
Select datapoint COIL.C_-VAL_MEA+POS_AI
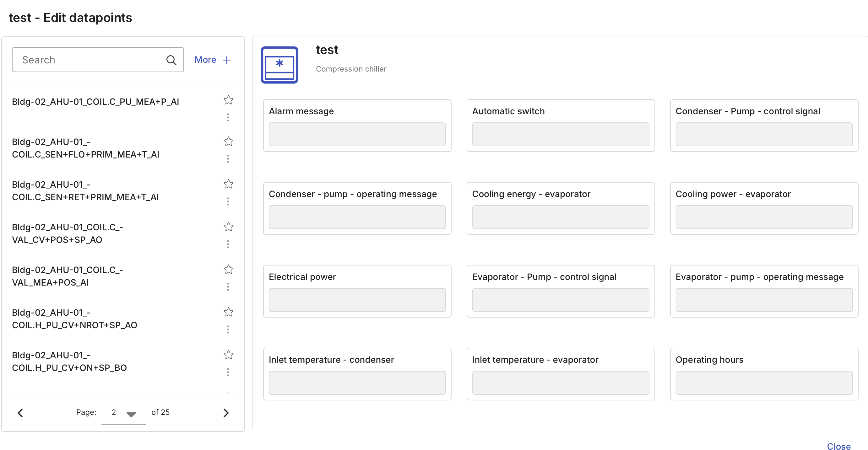(x=68, y=276)
